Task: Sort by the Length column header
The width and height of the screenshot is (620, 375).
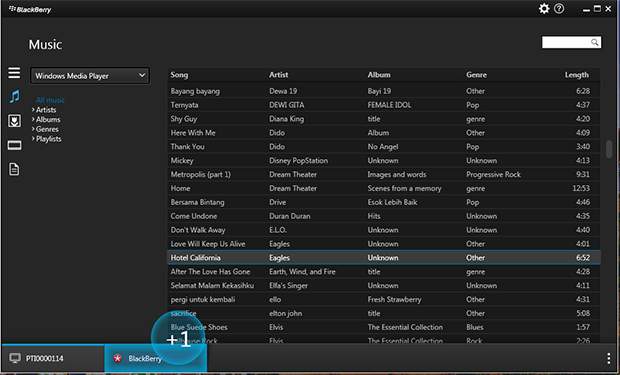Action: [x=577, y=75]
